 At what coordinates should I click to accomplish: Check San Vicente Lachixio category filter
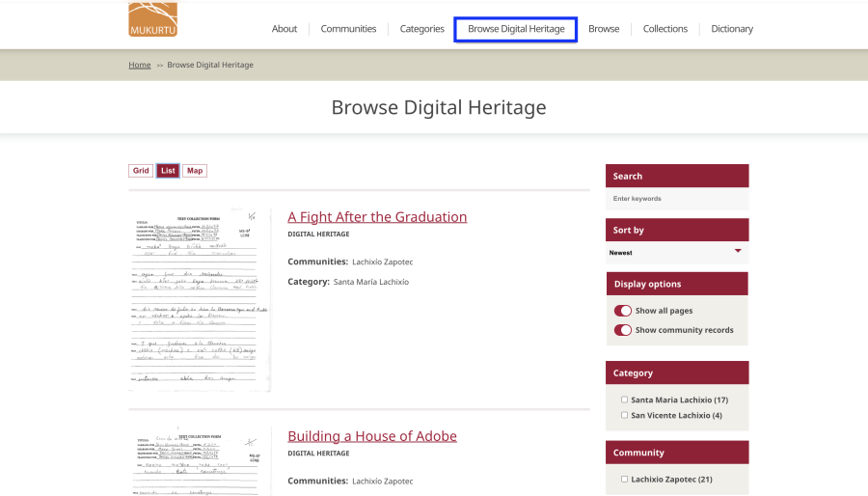click(x=624, y=415)
